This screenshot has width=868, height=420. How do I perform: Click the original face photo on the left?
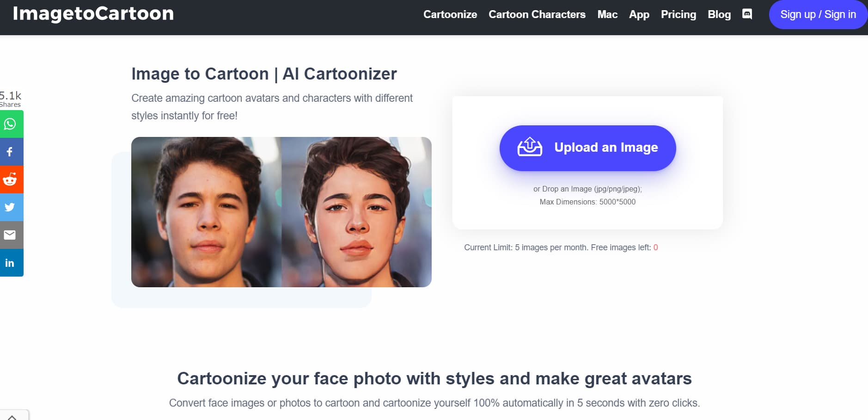click(x=206, y=212)
